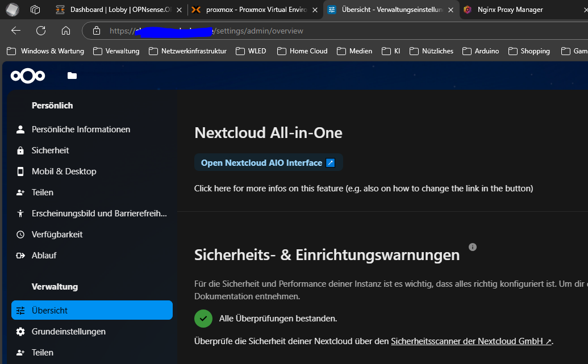Open the browser workspaces icon
Image resolution: width=588 pixels, height=364 pixels.
[x=35, y=10]
